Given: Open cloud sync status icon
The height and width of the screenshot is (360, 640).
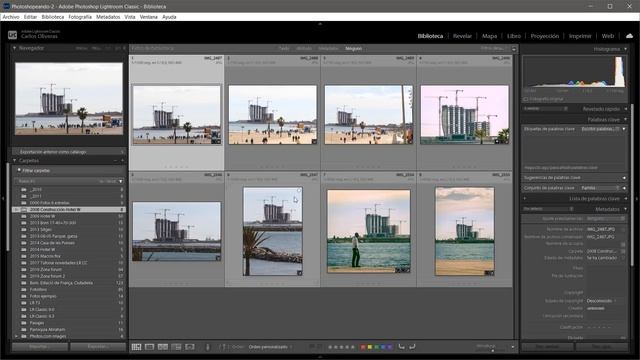Looking at the screenshot, I should tap(629, 36).
